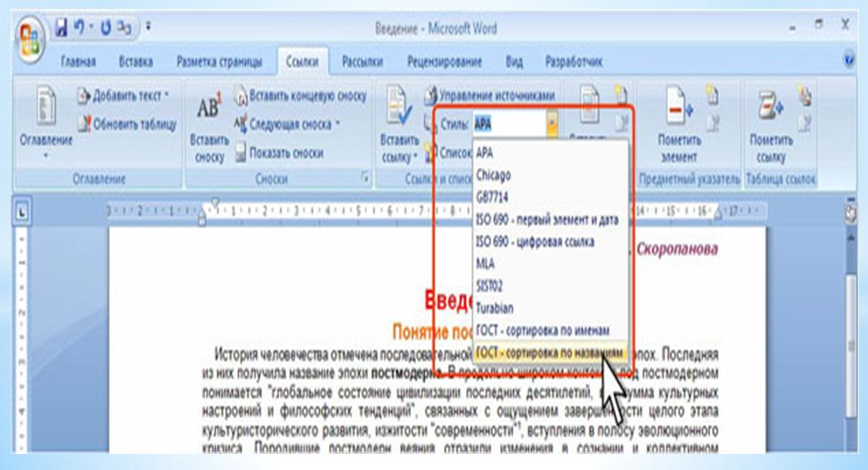Open Word Help question mark icon
The width and height of the screenshot is (868, 470).
coord(848,59)
